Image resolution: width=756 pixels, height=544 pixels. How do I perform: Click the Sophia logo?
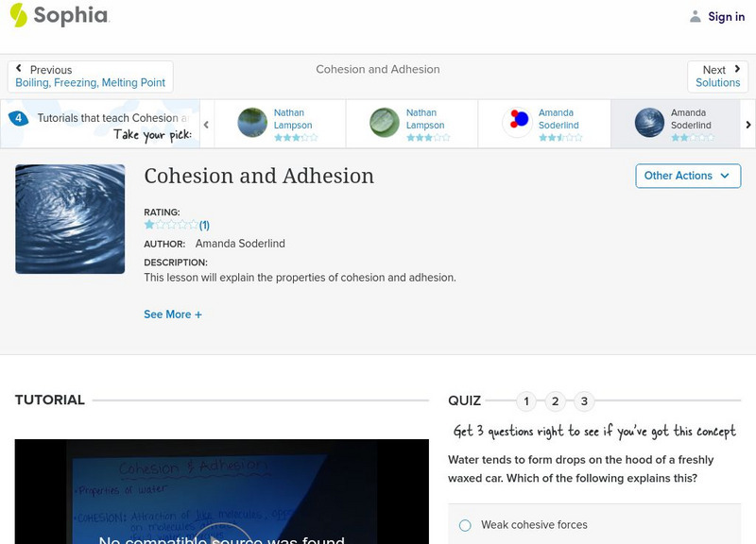click(x=57, y=16)
